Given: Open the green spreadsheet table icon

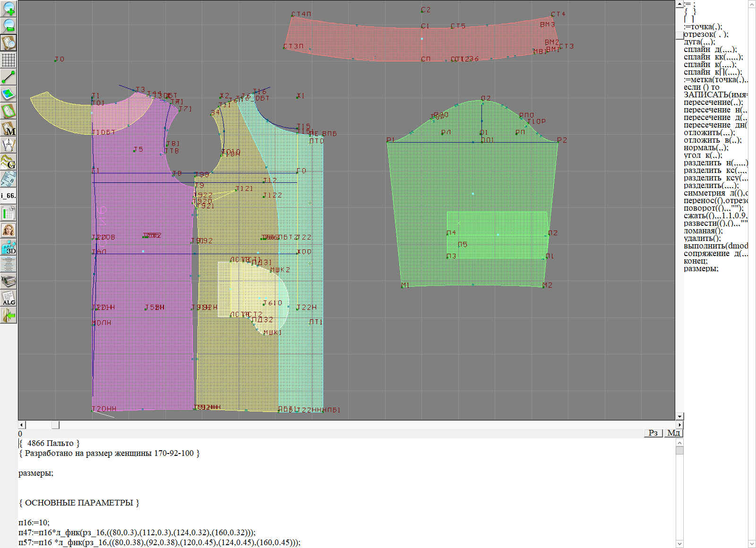Looking at the screenshot, I should pyautogui.click(x=9, y=214).
